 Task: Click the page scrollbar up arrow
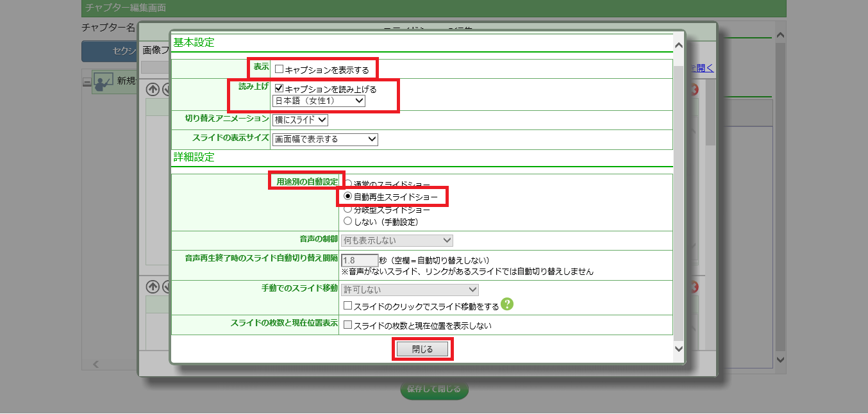[780, 36]
